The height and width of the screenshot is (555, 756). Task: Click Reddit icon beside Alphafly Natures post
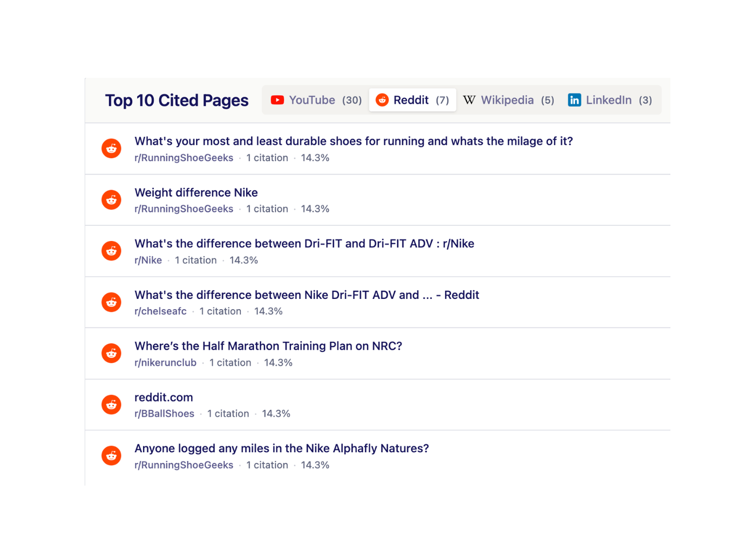tap(111, 456)
